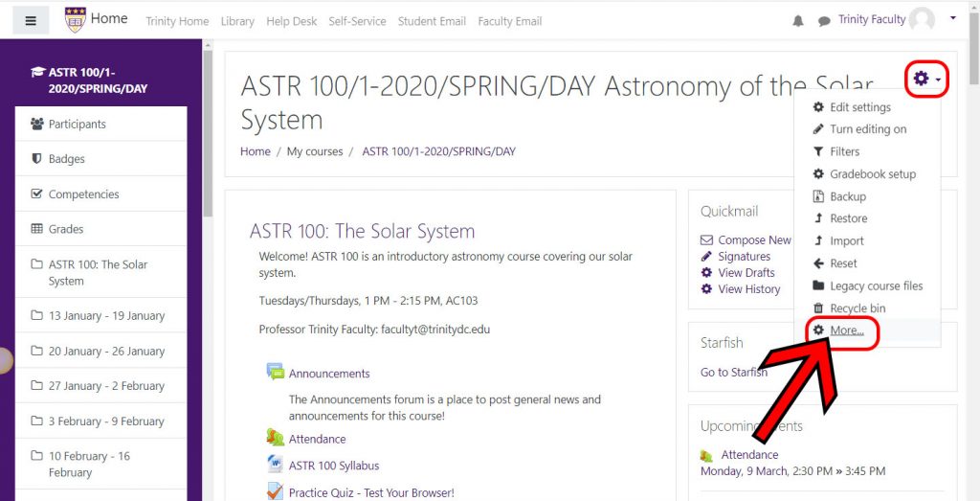The height and width of the screenshot is (501, 980).
Task: Expand the user account dropdown arrow
Action: 952,18
